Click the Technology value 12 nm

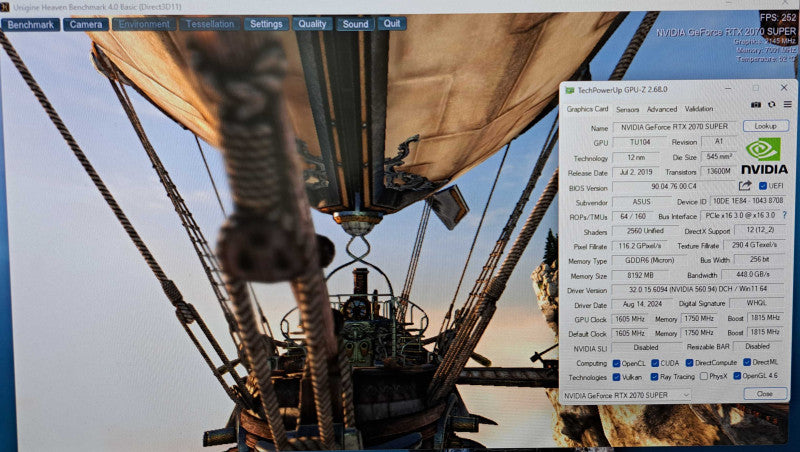tap(636, 158)
